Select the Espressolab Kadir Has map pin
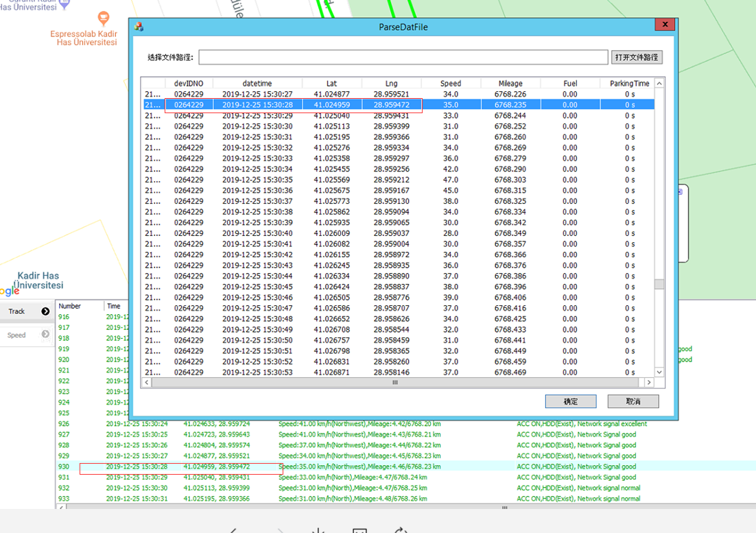Viewport: 756px width, 533px height. click(x=103, y=19)
